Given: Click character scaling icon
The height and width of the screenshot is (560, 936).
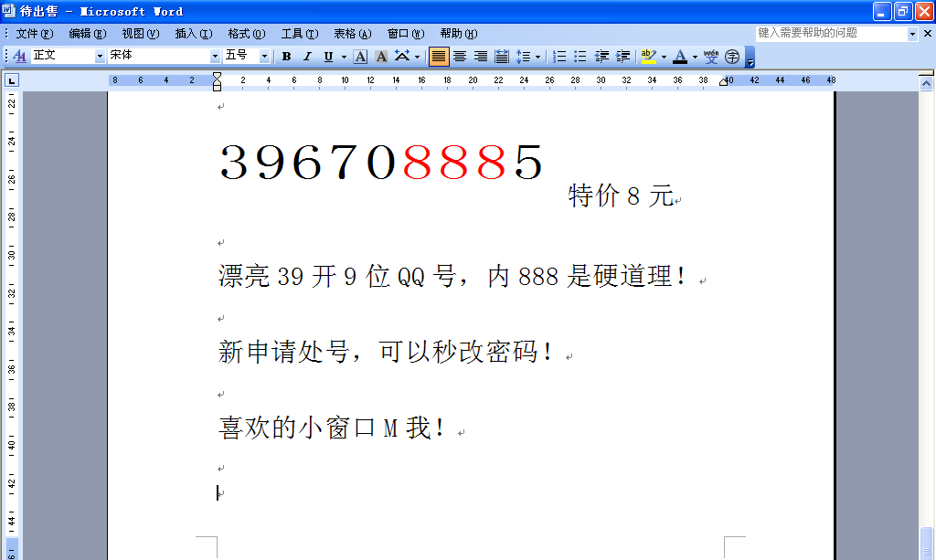Looking at the screenshot, I should [402, 56].
